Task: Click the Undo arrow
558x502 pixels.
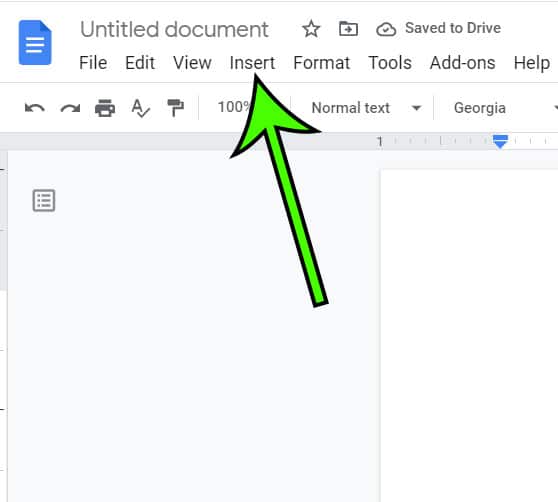Action: 35,108
